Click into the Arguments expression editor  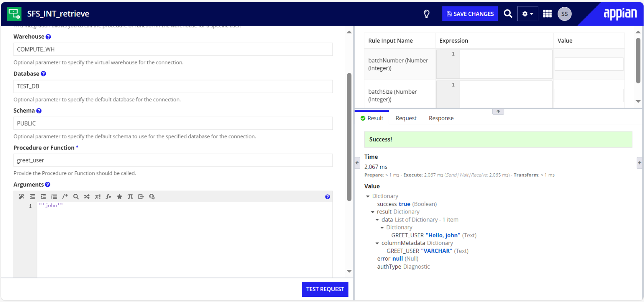[185, 239]
